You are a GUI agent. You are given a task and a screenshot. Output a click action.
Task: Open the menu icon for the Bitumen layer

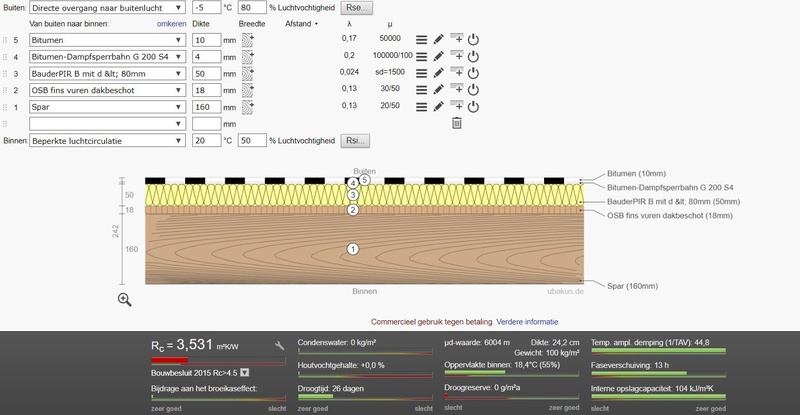pyautogui.click(x=421, y=40)
